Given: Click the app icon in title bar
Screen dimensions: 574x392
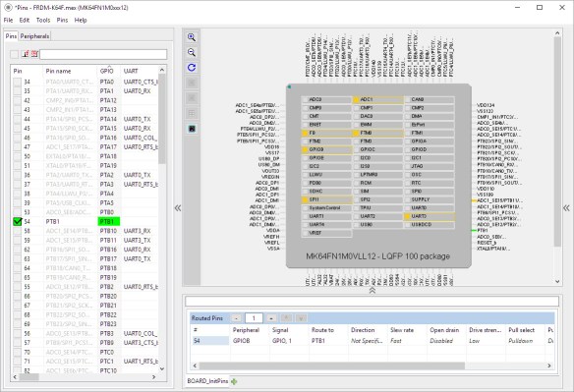Looking at the screenshot, I should pos(8,7).
